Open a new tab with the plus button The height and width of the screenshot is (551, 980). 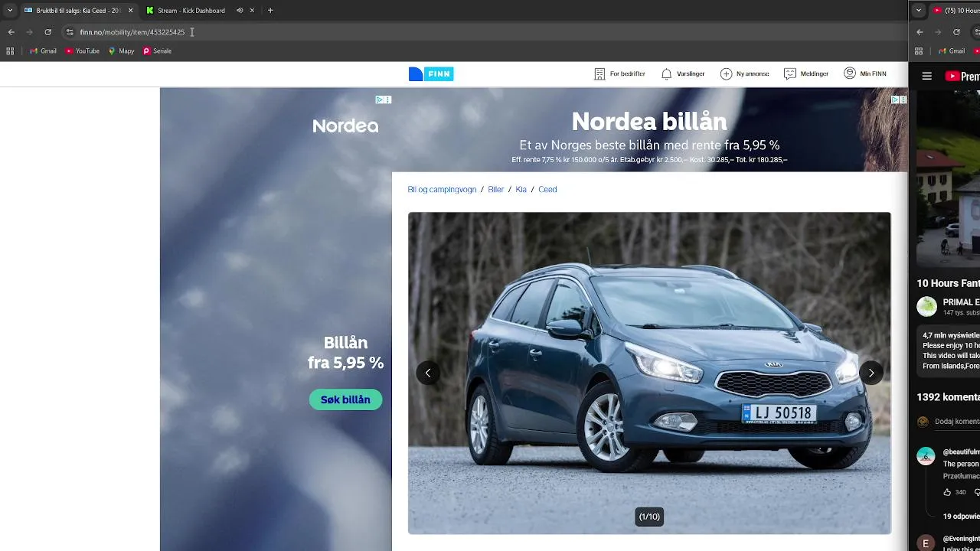click(270, 11)
